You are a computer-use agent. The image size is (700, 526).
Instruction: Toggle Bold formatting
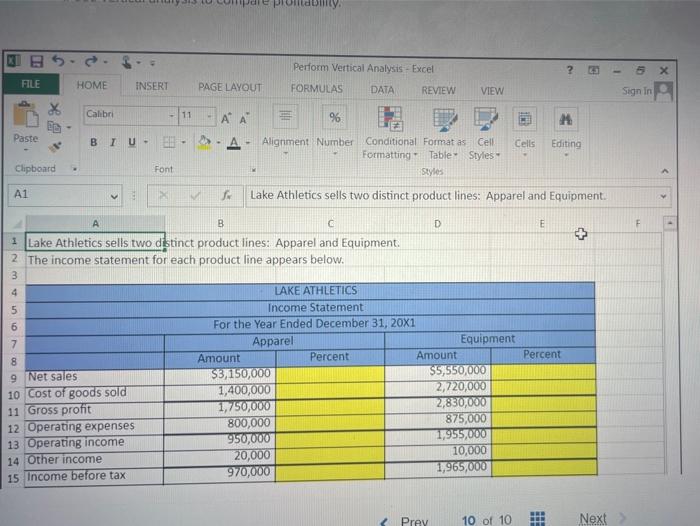pyautogui.click(x=93, y=142)
